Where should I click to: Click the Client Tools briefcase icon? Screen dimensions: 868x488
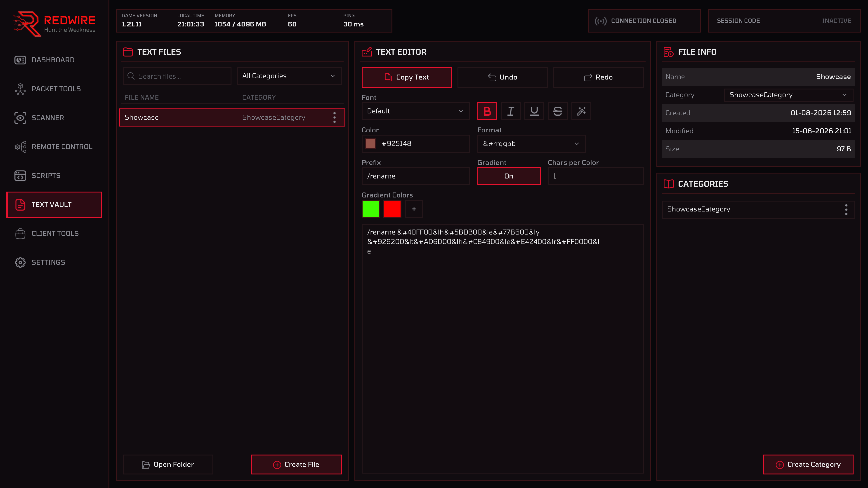coord(20,233)
